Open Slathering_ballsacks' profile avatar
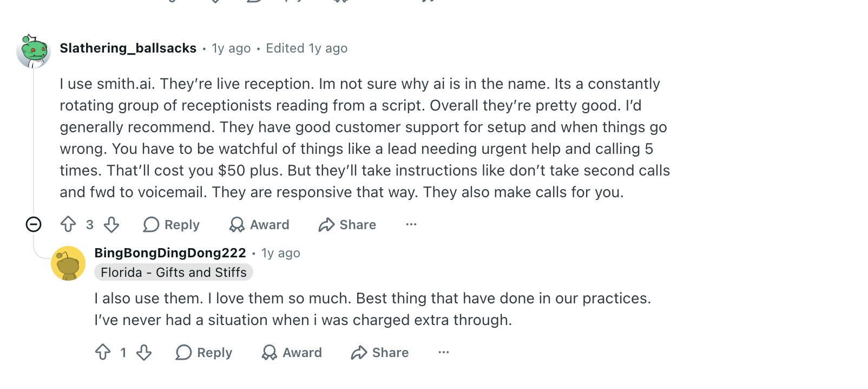This screenshot has height=389, width=868. point(34,51)
